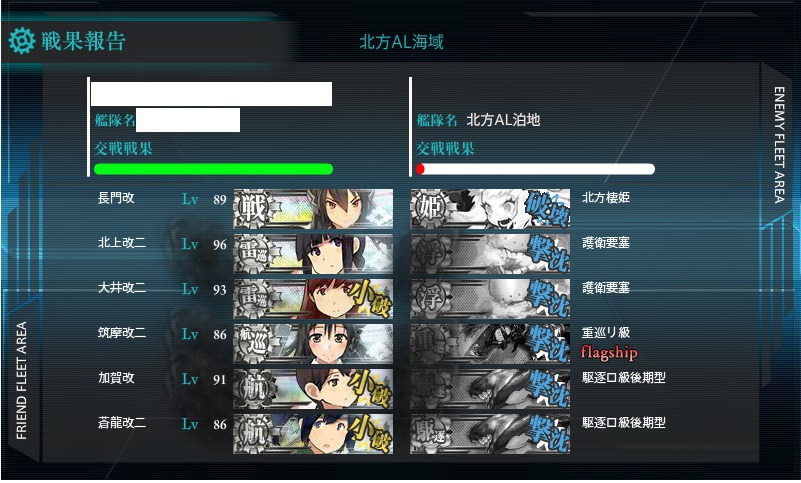Click the 戦果報告 header title
This screenshot has height=483, width=801.
pyautogui.click(x=83, y=41)
